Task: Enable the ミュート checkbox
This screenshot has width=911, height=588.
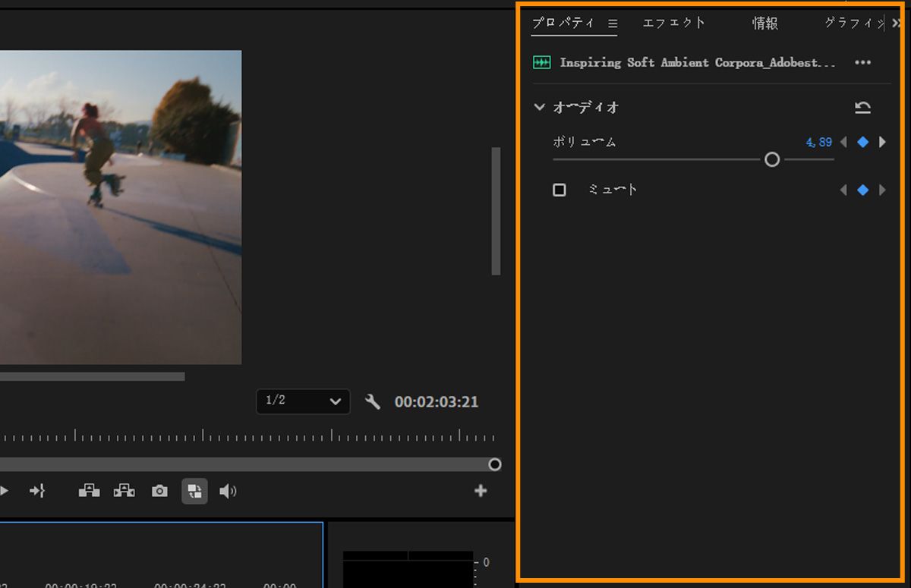Action: point(560,190)
